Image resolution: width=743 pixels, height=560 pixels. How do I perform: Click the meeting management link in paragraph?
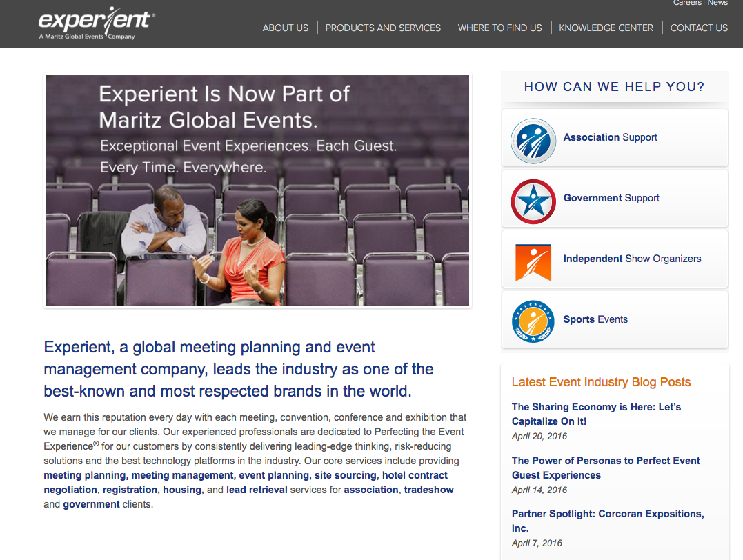(182, 475)
